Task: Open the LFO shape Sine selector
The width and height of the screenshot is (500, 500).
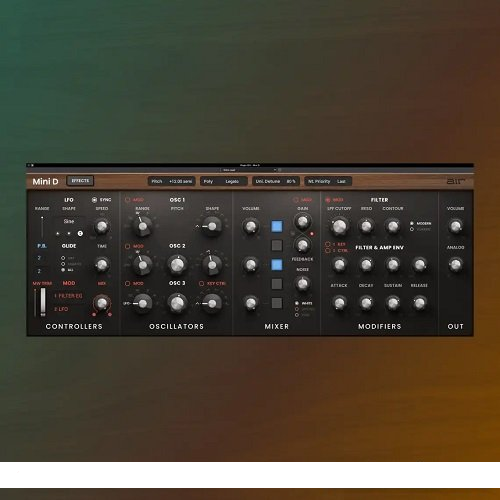Action: pyautogui.click(x=69, y=221)
